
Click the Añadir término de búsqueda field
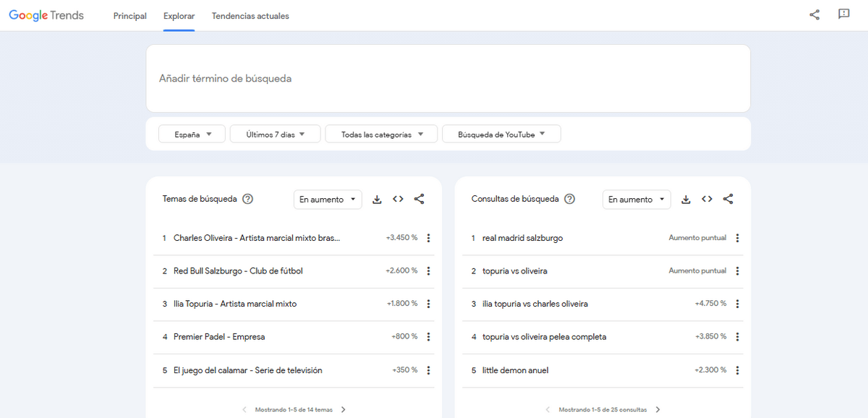point(448,78)
